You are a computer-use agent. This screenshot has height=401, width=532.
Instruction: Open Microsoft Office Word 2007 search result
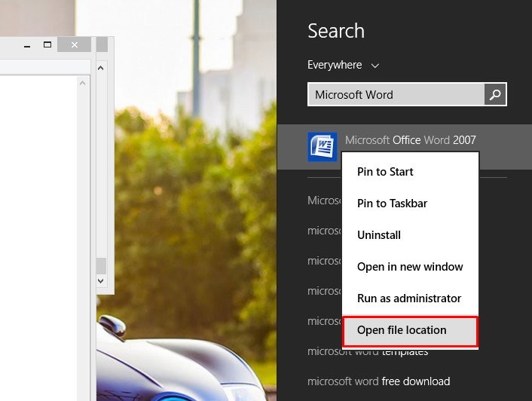pos(405,147)
